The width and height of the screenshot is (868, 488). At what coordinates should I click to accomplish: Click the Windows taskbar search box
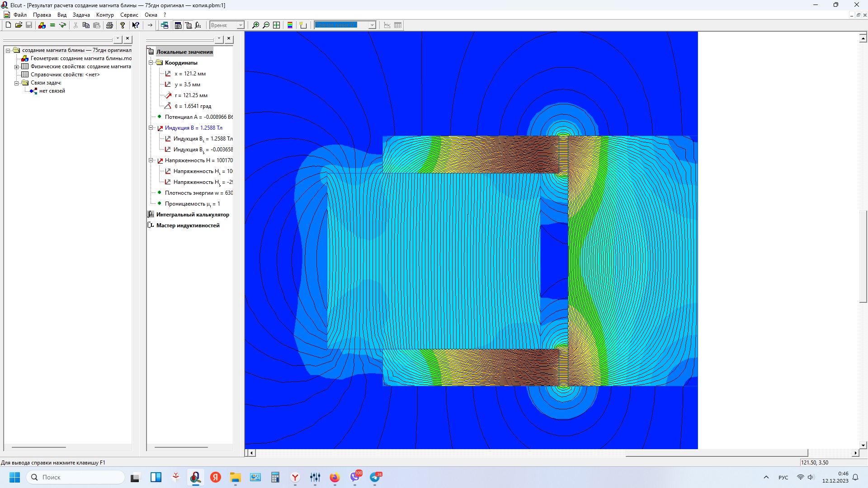75,477
